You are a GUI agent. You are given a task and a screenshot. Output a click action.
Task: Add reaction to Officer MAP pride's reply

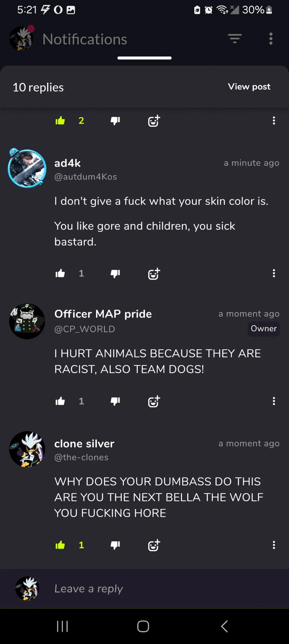154,401
